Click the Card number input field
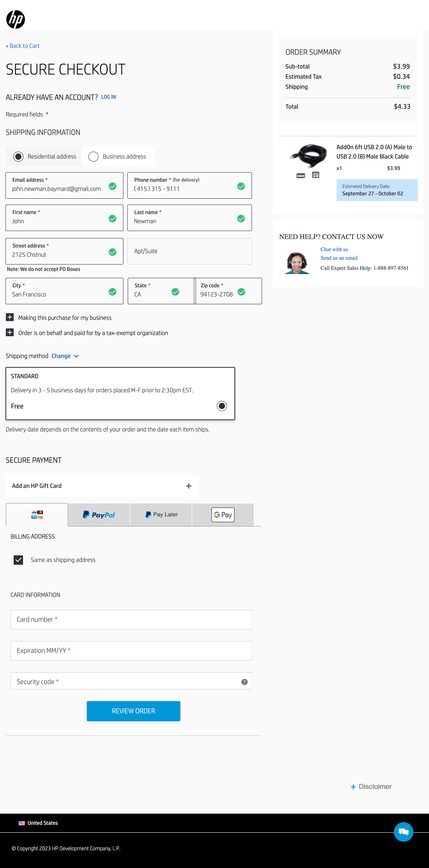Screen dimensions: 429x868 click(x=131, y=619)
